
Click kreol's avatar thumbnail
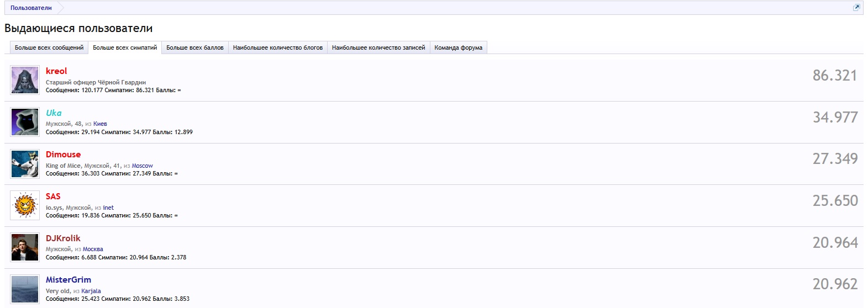tap(25, 80)
